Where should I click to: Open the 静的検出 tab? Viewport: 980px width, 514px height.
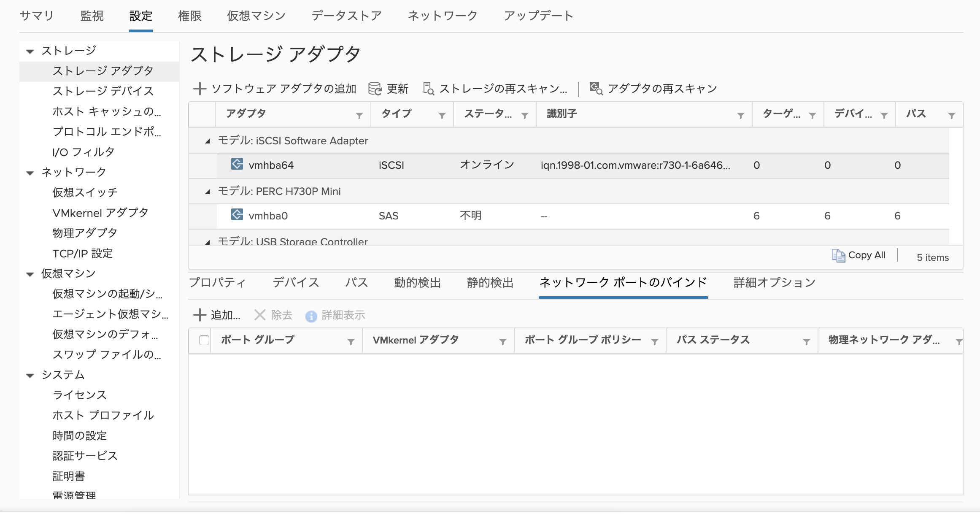[490, 282]
